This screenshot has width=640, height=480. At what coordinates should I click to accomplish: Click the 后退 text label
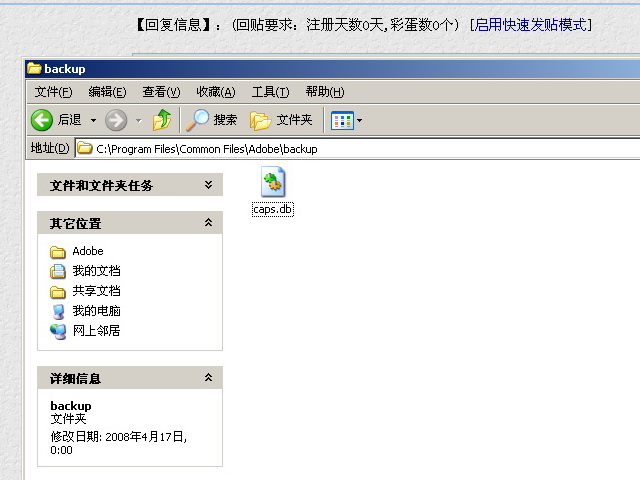69,120
